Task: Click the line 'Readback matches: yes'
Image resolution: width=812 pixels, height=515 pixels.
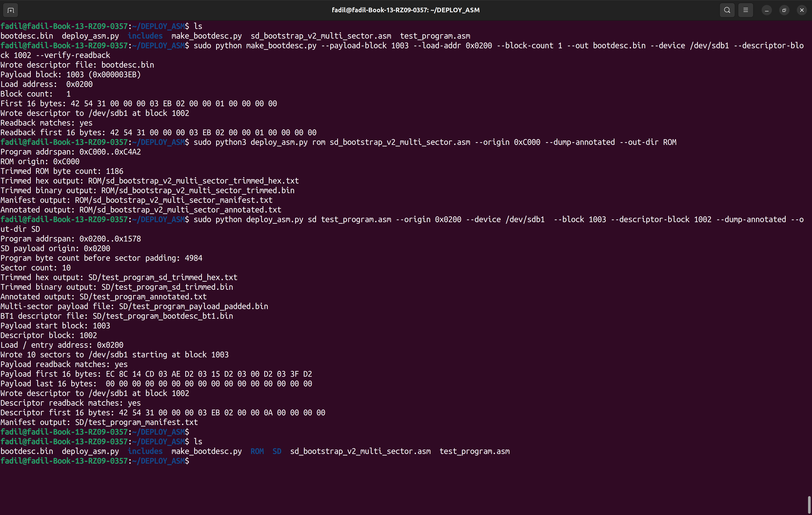Action: tap(47, 123)
